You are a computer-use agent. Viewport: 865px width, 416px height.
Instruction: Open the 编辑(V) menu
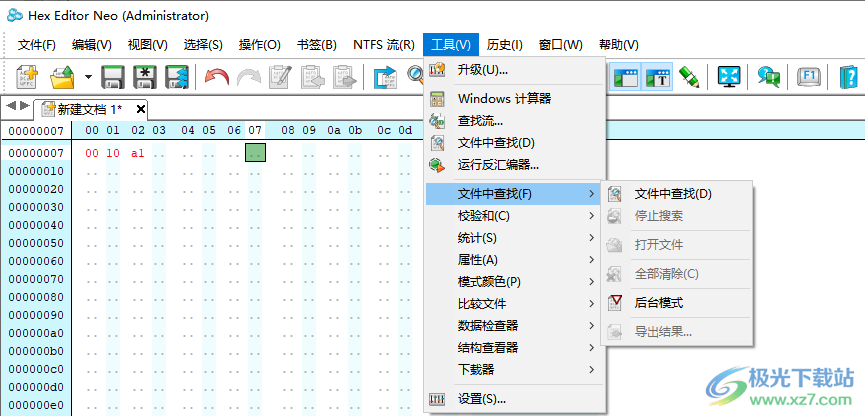coord(92,45)
